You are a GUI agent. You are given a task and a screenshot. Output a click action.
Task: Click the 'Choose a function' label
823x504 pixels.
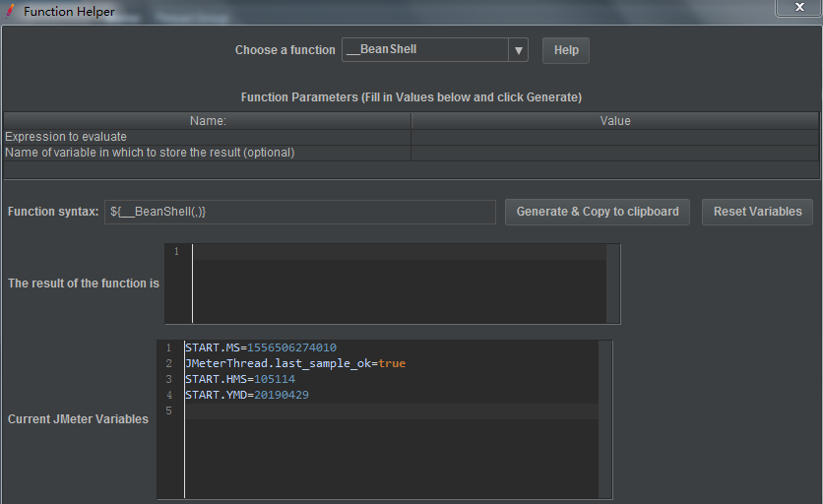285,50
